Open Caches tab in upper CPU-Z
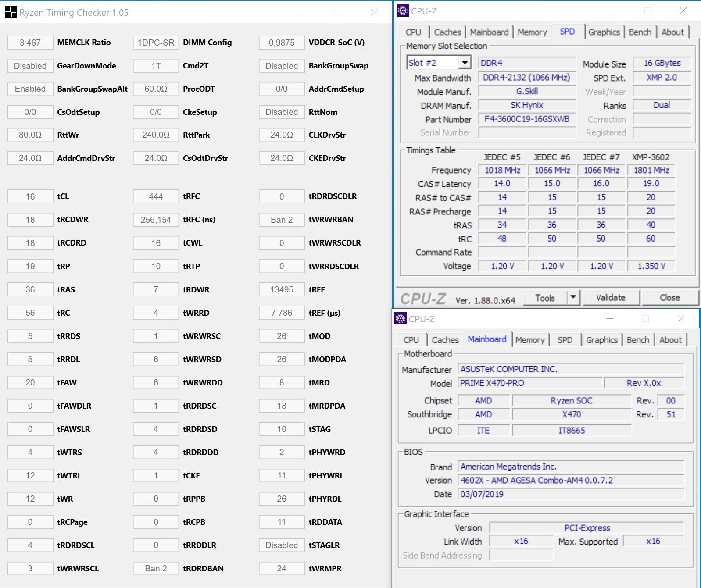Viewport: 701px width, 588px height. [x=447, y=32]
